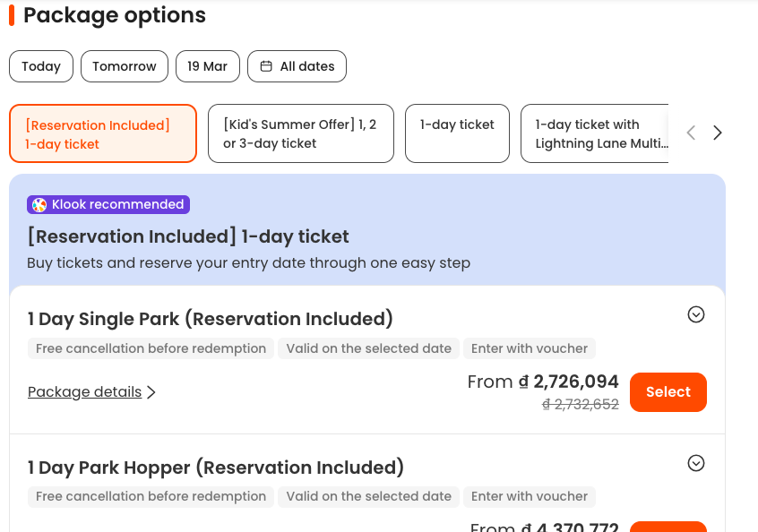The image size is (758, 532).
Task: Choose the Tomorrow date option
Action: [x=125, y=66]
